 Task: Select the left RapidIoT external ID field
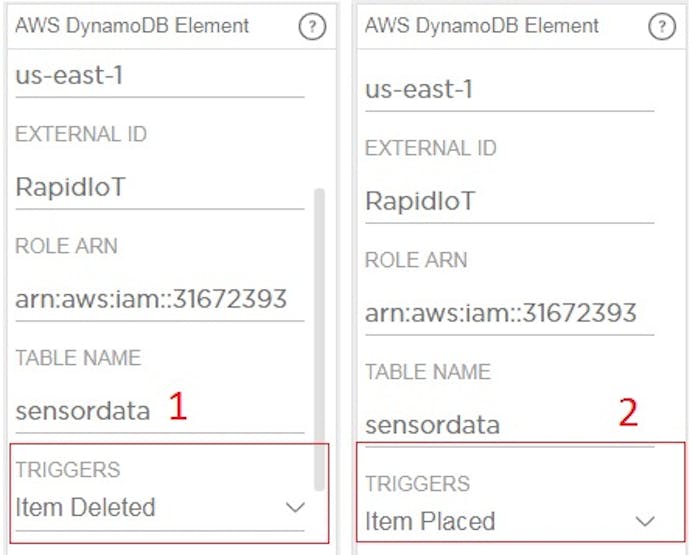coord(160,188)
